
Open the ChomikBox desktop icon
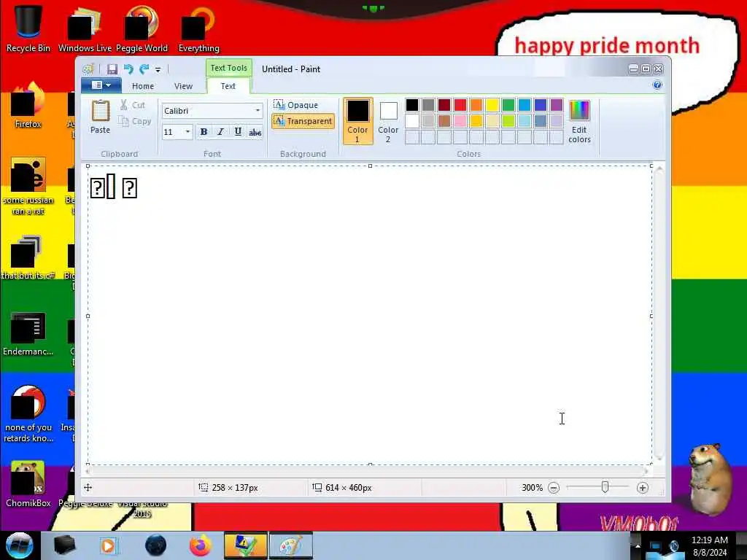pyautogui.click(x=28, y=484)
